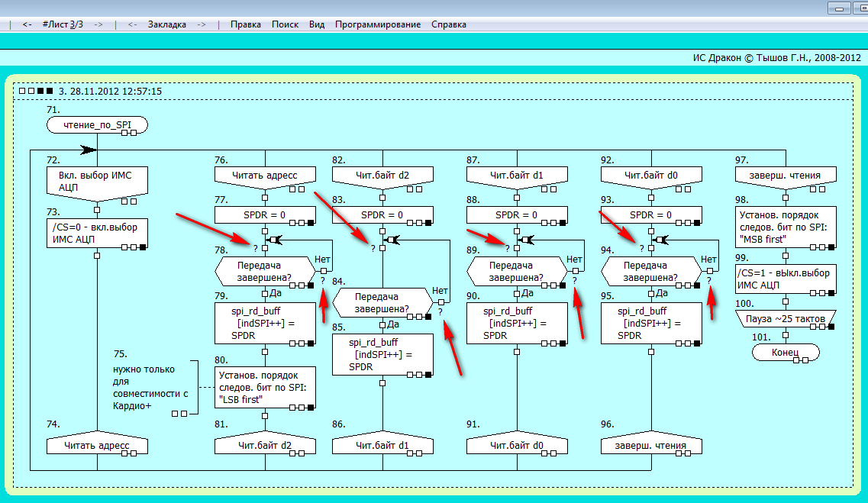
Task: Select block 80 with "LSB first" text
Action: coord(265,386)
